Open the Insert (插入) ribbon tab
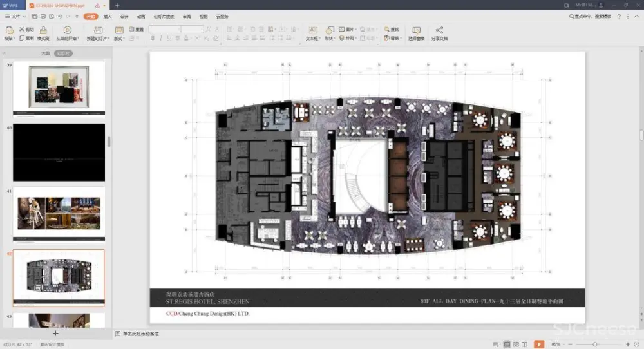Image resolution: width=644 pixels, height=349 pixels. click(x=108, y=16)
